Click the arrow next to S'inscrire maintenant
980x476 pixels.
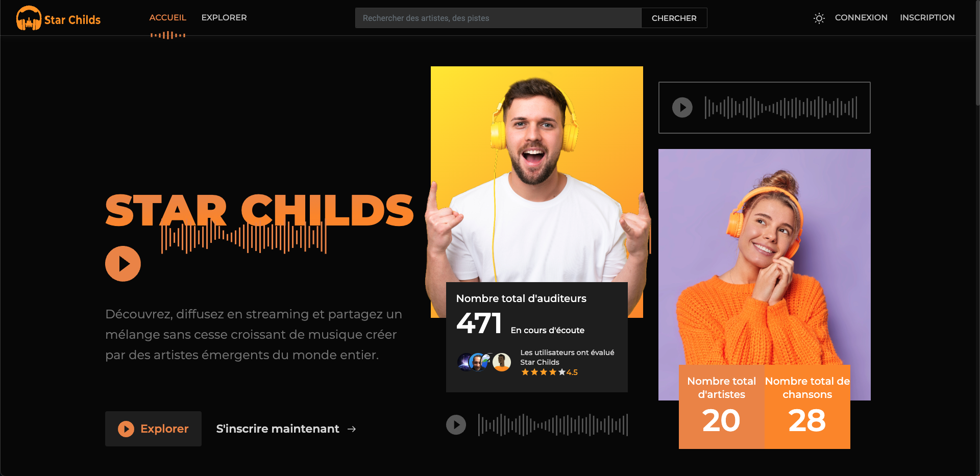click(x=352, y=429)
